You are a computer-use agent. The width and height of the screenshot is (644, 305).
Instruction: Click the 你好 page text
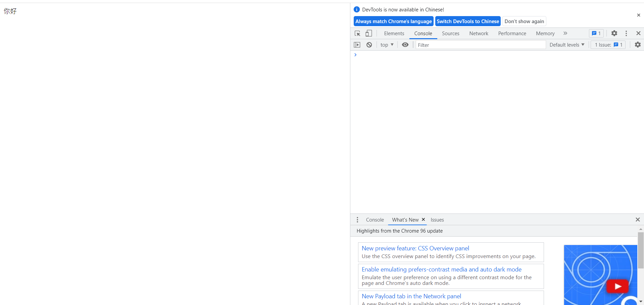point(10,11)
